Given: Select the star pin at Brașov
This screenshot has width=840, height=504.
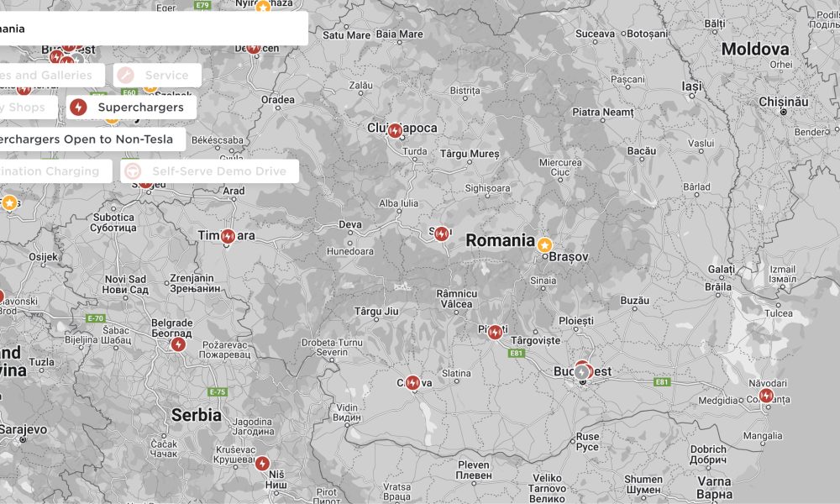Looking at the screenshot, I should coord(545,244).
